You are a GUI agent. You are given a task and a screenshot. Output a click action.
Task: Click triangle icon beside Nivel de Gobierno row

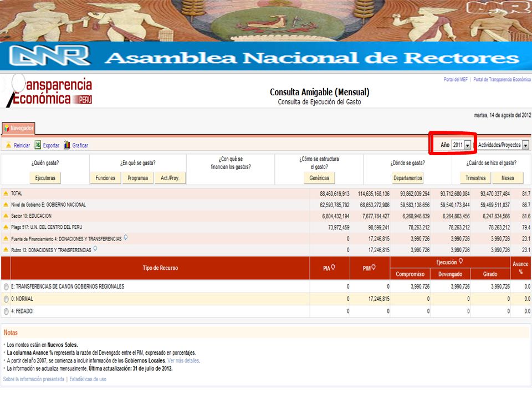[6, 204]
